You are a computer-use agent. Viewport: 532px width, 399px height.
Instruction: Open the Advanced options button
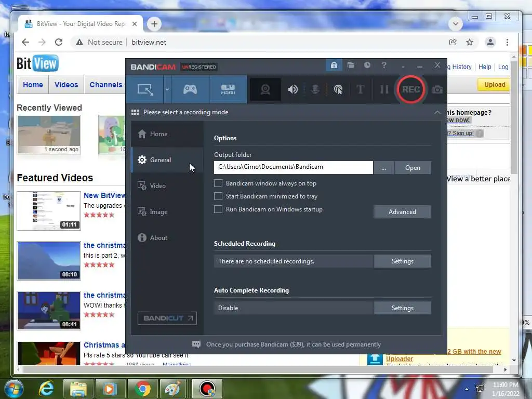[x=402, y=212]
